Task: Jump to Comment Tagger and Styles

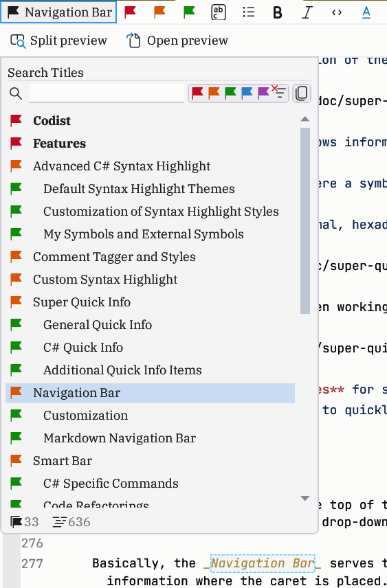Action: click(x=150, y=257)
